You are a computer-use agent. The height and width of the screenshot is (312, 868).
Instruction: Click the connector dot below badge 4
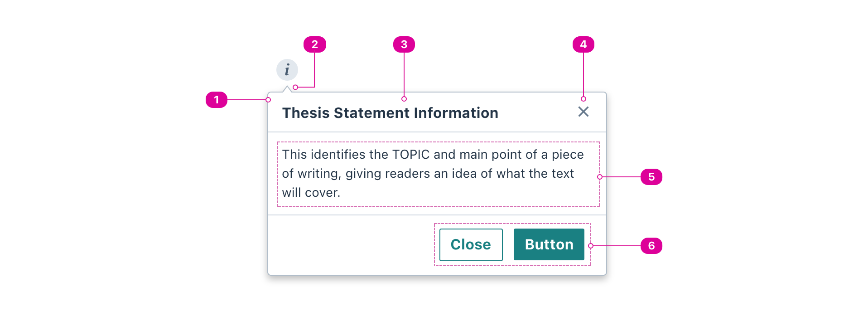[x=584, y=99]
